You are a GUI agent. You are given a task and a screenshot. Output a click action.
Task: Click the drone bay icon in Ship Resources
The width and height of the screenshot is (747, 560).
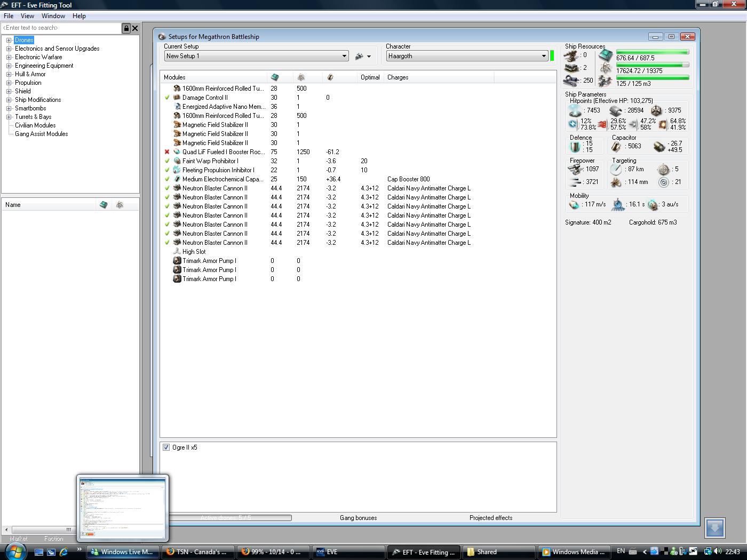605,81
